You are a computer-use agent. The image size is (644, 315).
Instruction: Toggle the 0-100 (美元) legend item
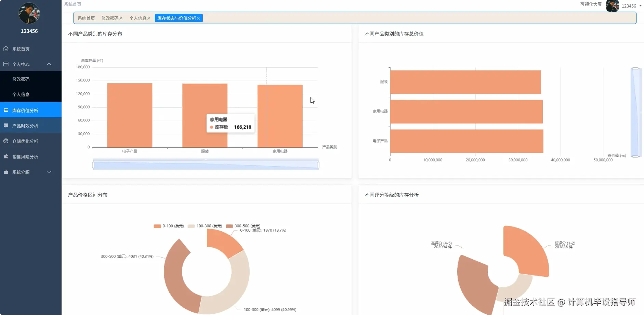(x=169, y=226)
